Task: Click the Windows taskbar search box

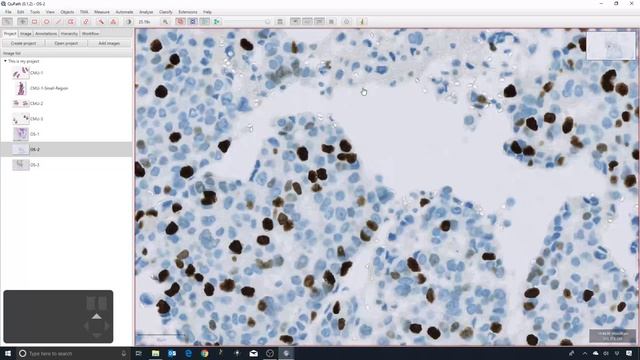Action: click(x=73, y=353)
